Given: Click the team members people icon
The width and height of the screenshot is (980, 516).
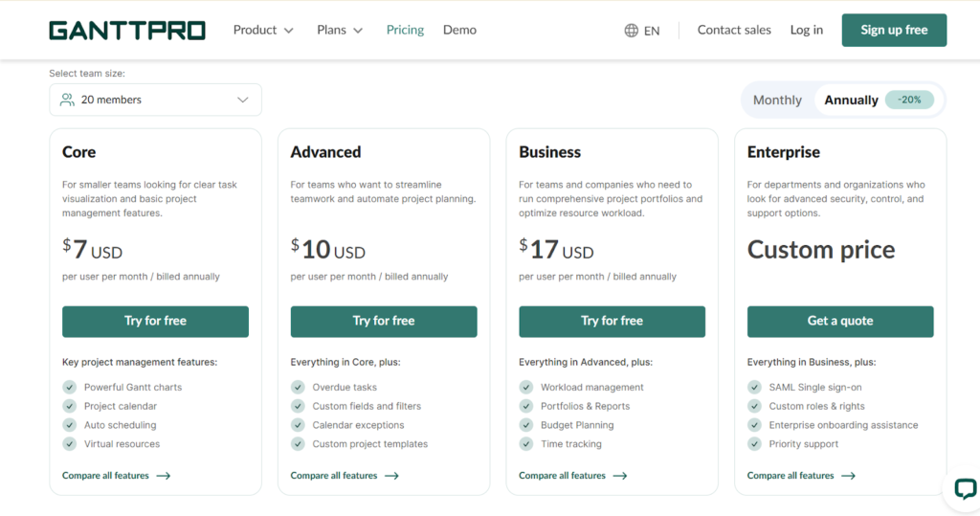Looking at the screenshot, I should 67,100.
